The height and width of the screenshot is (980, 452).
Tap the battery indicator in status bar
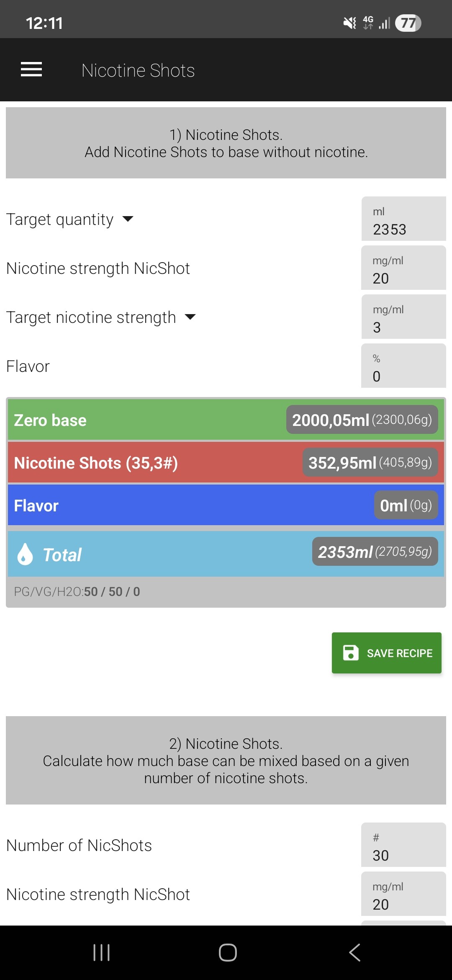408,23
